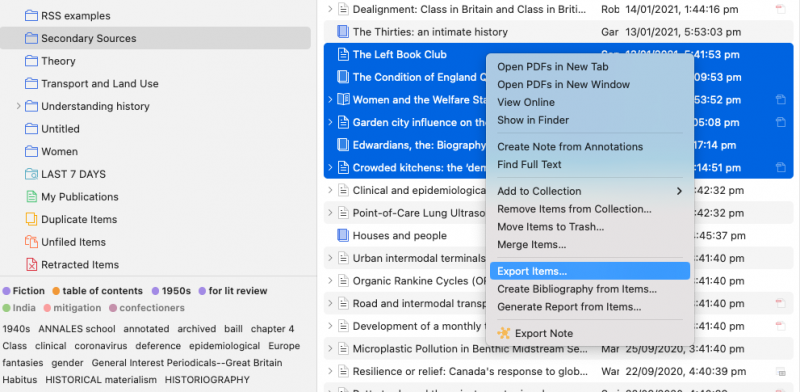Click the Retracted Items icon
Viewport: 800px width, 392px height.
31,264
